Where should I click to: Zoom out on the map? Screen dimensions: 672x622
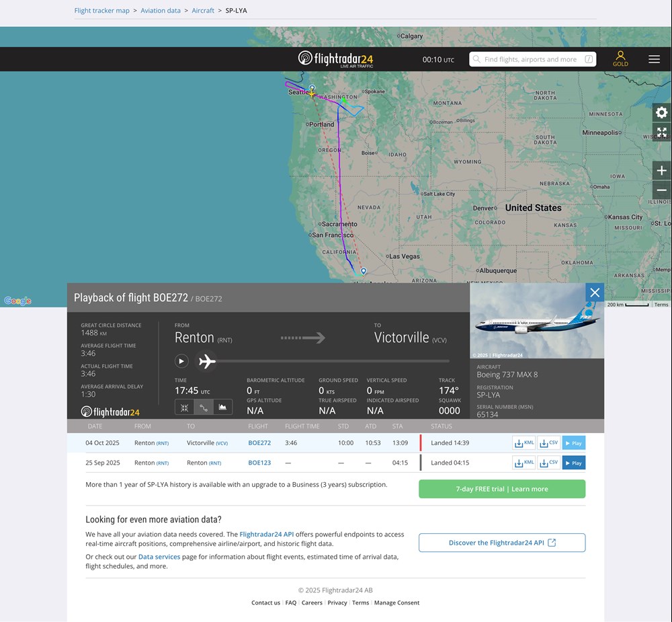[x=662, y=190]
